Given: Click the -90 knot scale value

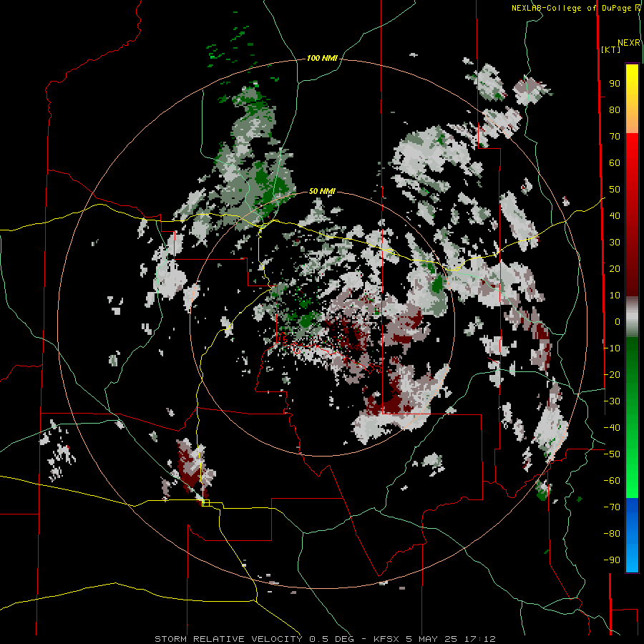Looking at the screenshot, I should 612,560.
